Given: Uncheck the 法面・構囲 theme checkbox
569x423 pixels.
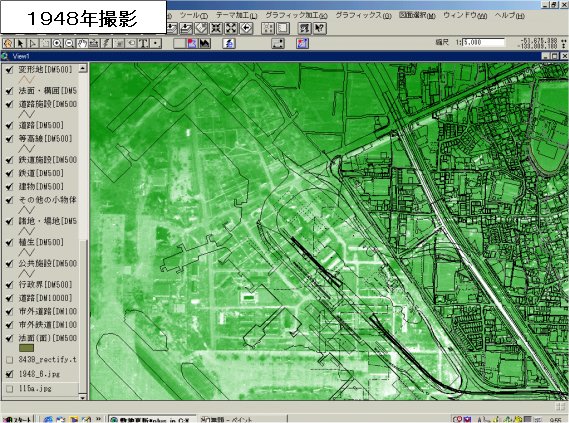Looking at the screenshot, I should point(9,91).
